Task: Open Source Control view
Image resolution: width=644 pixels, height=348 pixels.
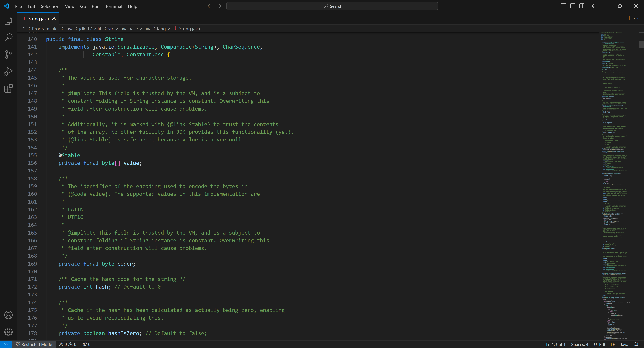Action: (x=8, y=54)
